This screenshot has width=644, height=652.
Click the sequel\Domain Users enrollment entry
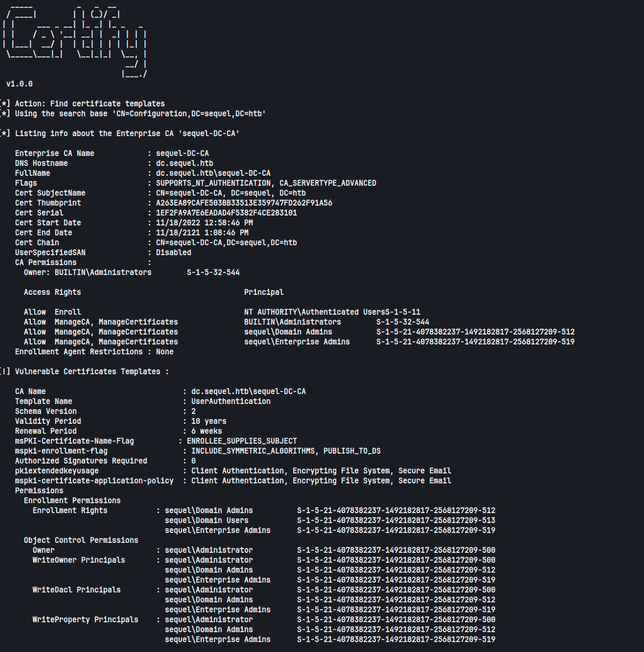coord(206,520)
